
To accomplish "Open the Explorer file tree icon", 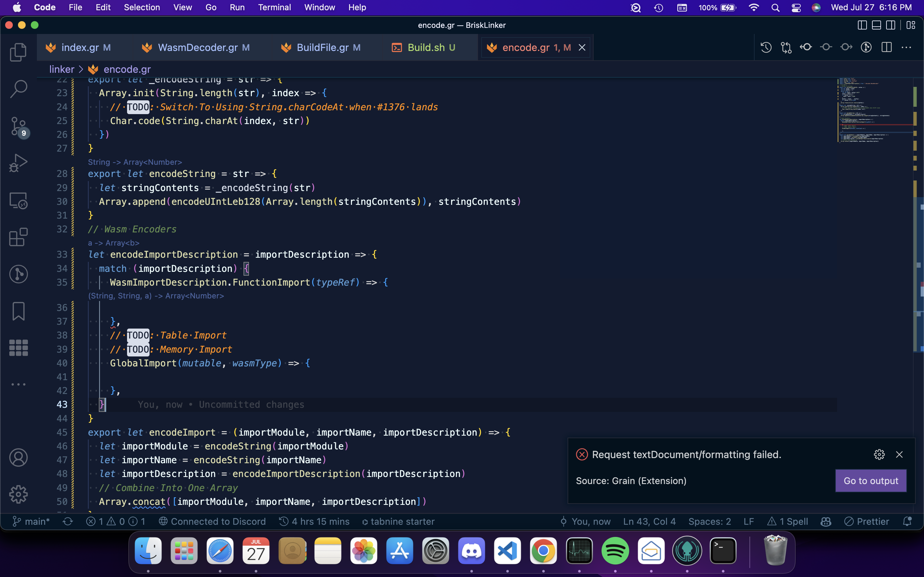I will click(18, 52).
